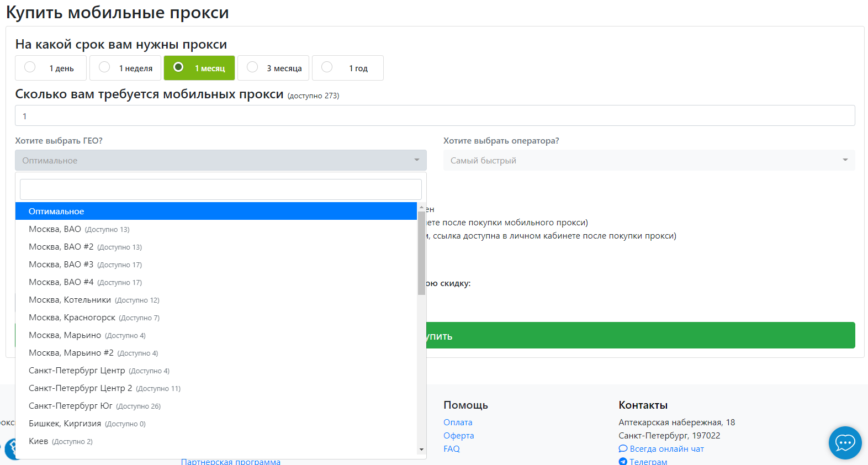Screen dimensions: 868x465
Task: Choose Санкт-Петербург Центр (Доступно 4)
Action: [x=216, y=370]
